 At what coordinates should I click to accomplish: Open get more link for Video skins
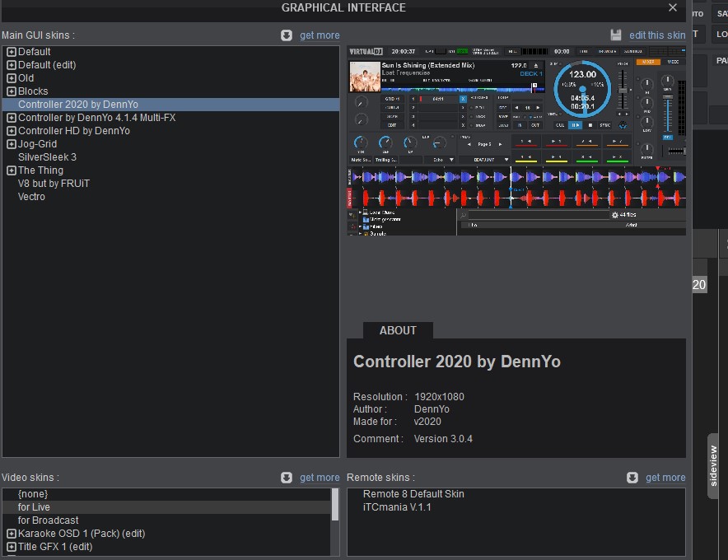pyautogui.click(x=320, y=478)
